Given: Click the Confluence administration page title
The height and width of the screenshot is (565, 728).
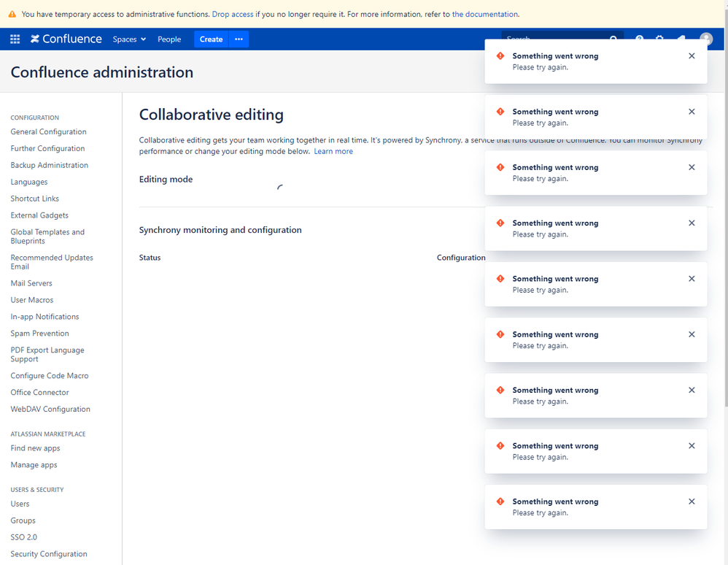Looking at the screenshot, I should 101,72.
